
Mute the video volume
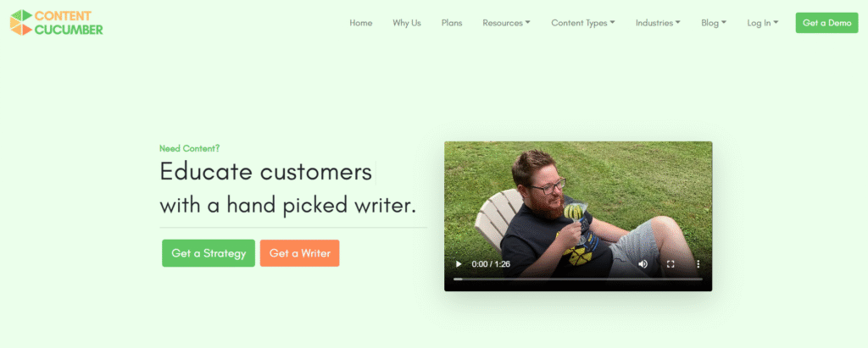pos(643,264)
